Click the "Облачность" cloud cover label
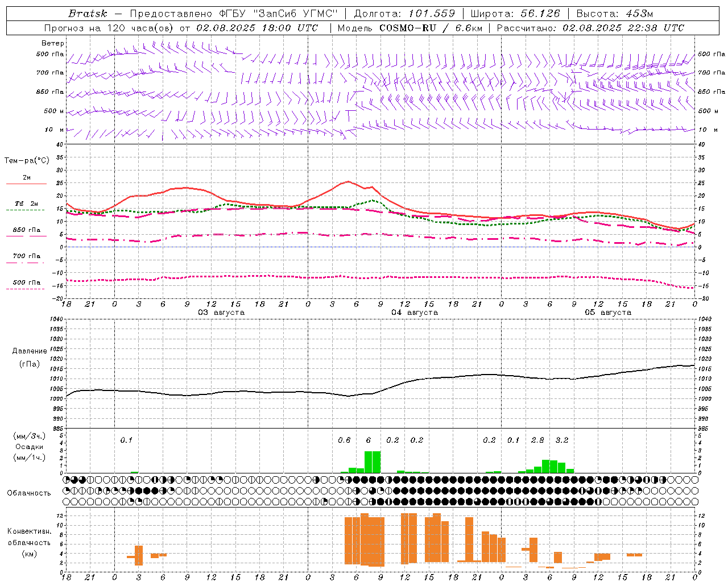This screenshot has height=582, width=728. [29, 493]
